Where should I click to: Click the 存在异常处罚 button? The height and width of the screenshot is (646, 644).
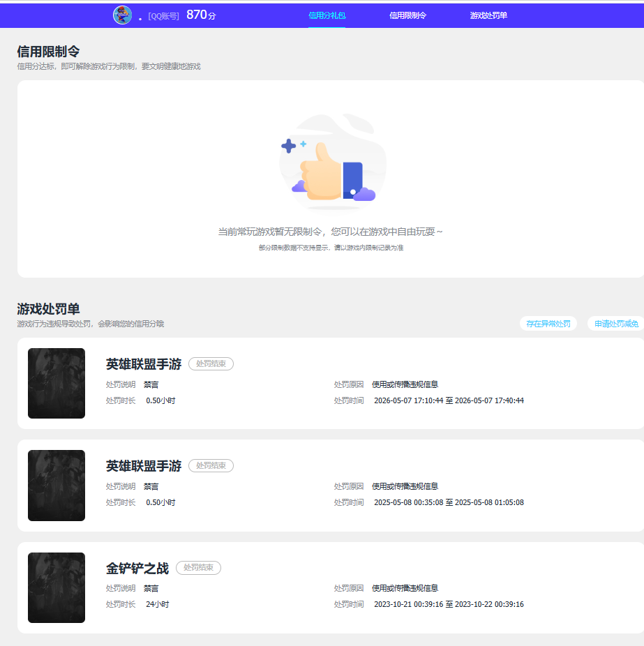pyautogui.click(x=548, y=324)
